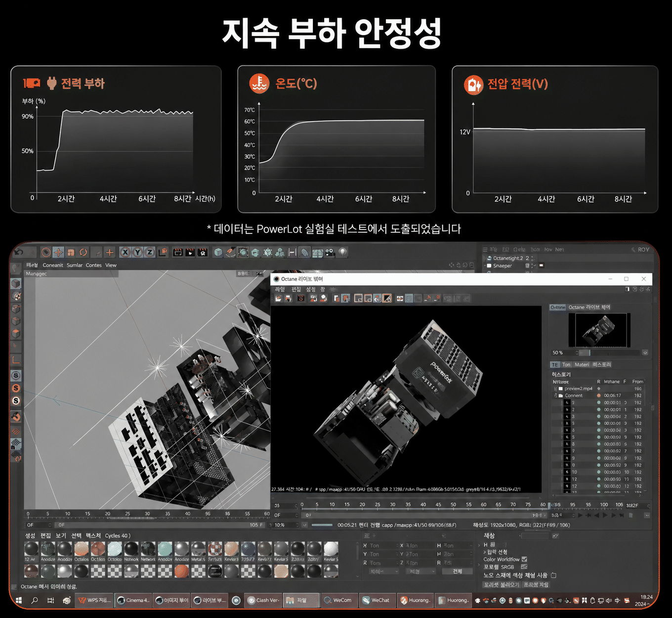Select the 12 Ae material sphere
Viewport: 672px width, 618px height.
31,549
